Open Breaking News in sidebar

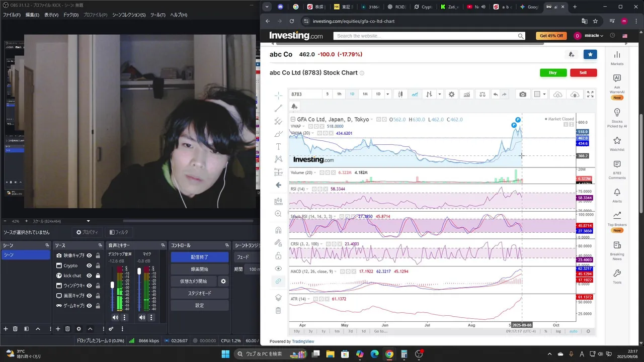pos(617,251)
